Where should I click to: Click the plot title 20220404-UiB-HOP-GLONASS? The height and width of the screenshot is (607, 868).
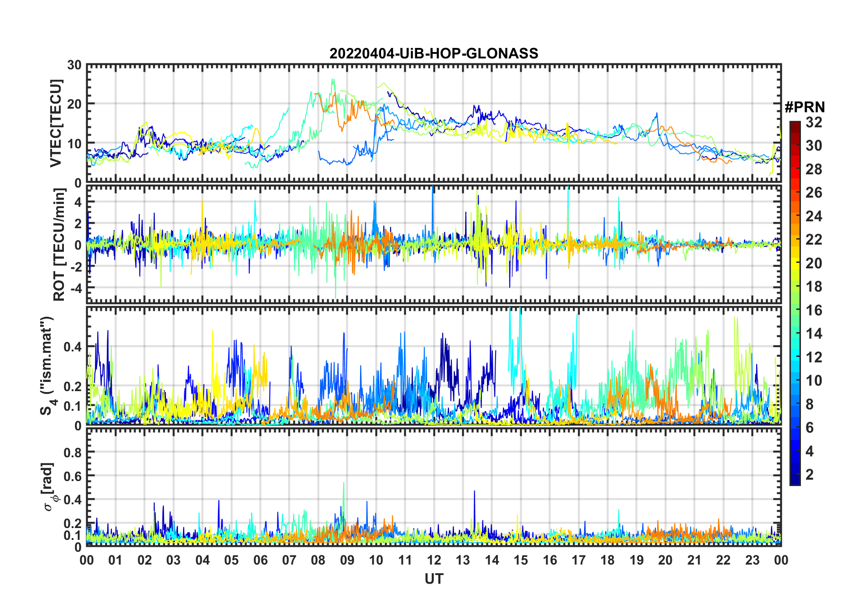434,53
